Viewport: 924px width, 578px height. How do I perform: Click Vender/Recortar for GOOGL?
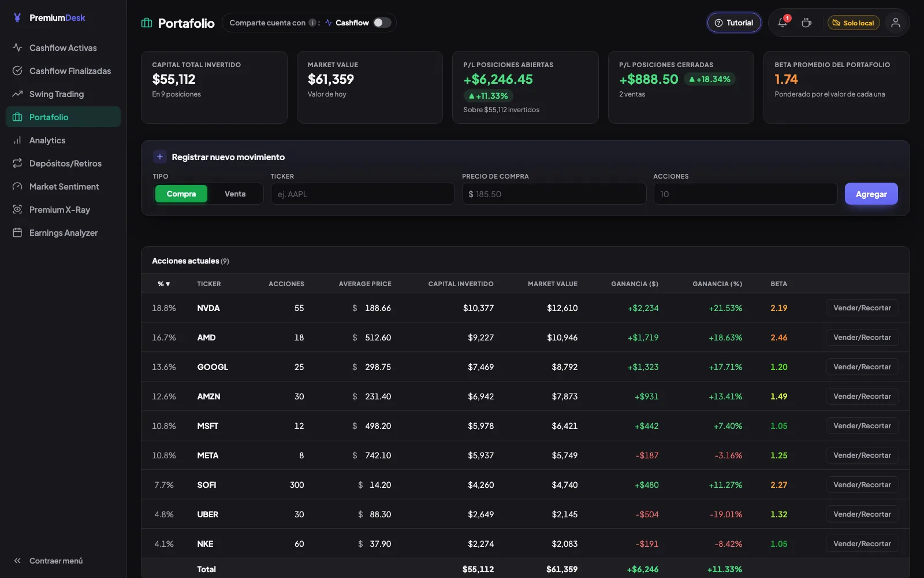tap(862, 366)
